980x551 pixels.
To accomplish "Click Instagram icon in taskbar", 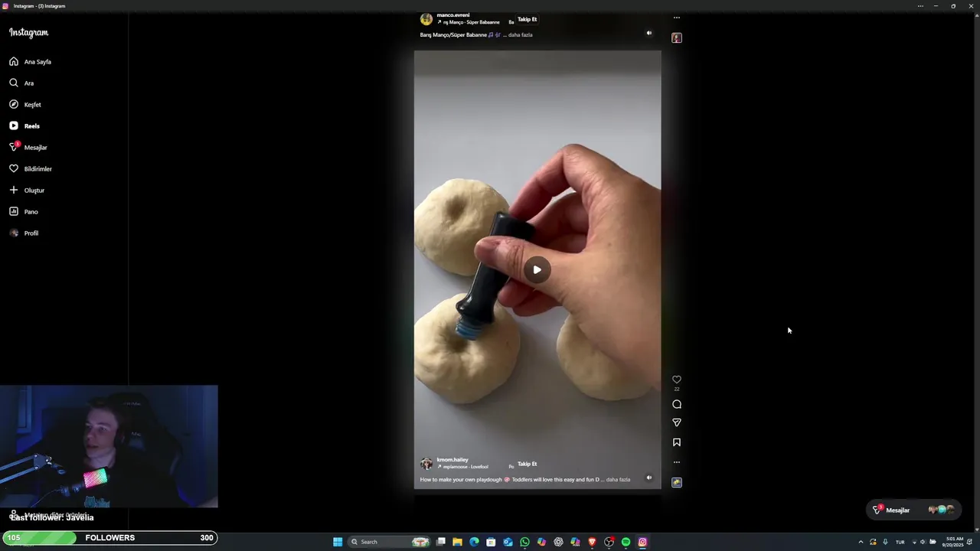I will pos(642,542).
